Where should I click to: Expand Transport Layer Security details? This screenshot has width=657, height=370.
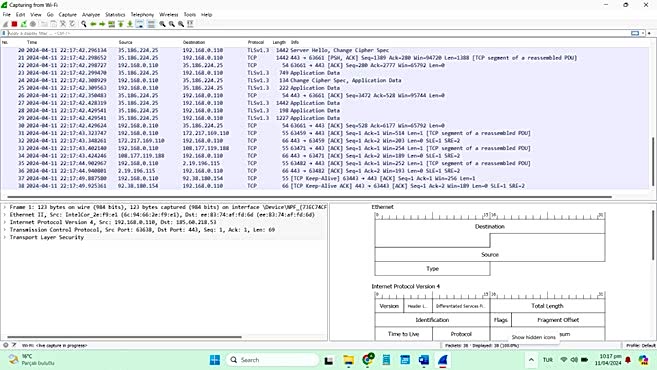(x=5, y=237)
